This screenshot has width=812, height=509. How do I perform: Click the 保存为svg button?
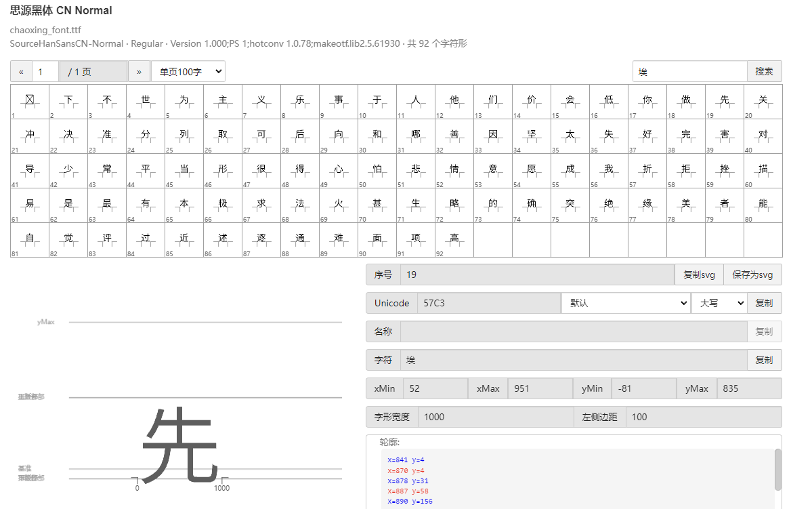(752, 274)
